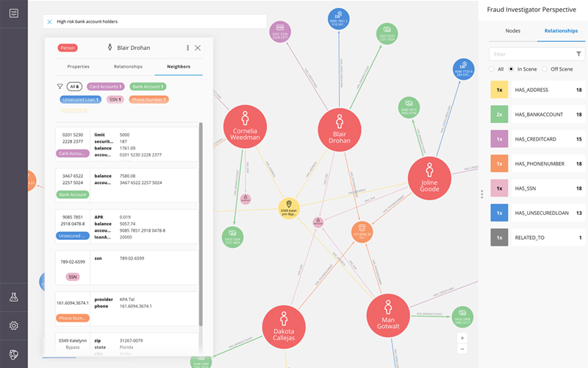Click the legend panel drag handle dots
Viewport: 588px width, 368px height.
click(482, 194)
